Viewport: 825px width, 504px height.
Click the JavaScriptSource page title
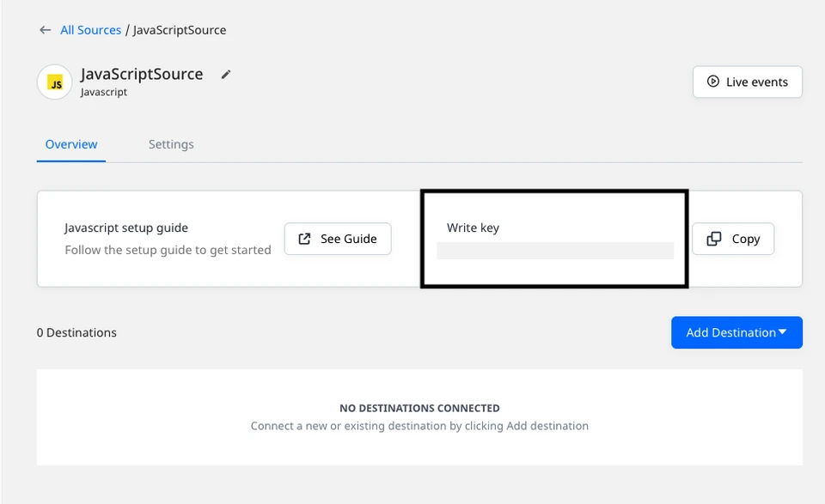142,74
